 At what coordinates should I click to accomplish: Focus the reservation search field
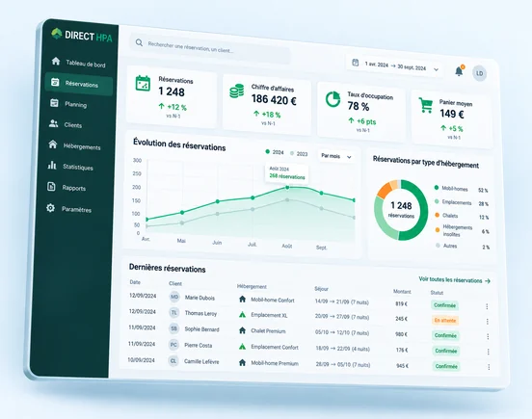pos(210,48)
